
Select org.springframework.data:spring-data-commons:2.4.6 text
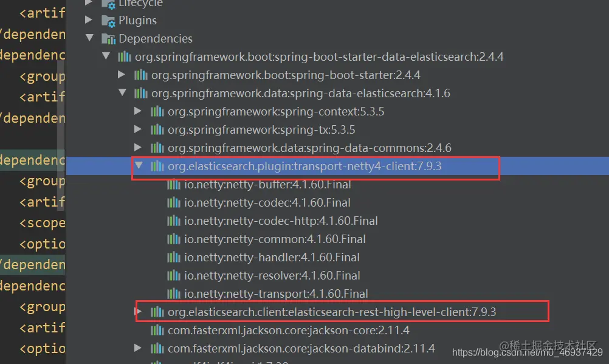point(309,148)
